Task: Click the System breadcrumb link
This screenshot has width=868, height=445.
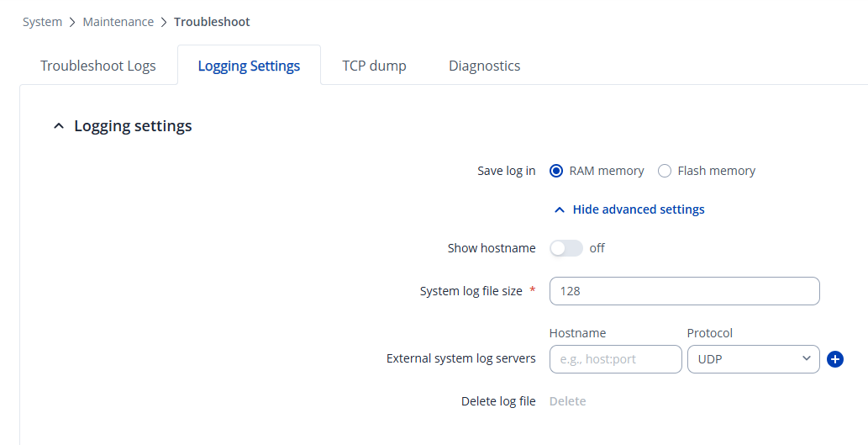Action: pos(42,22)
